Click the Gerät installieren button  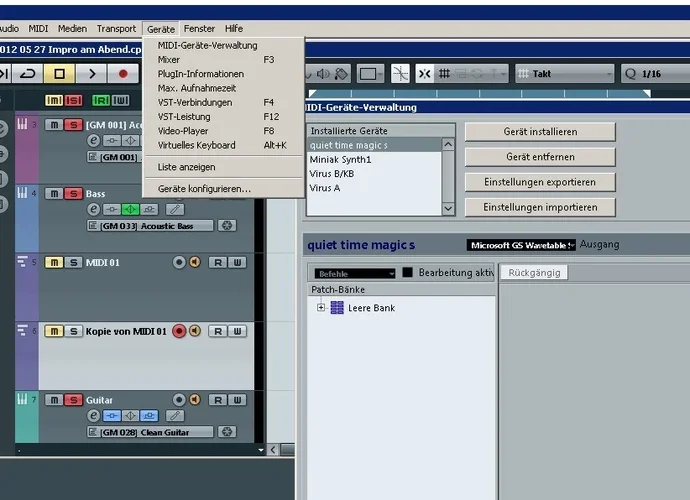tap(540, 132)
